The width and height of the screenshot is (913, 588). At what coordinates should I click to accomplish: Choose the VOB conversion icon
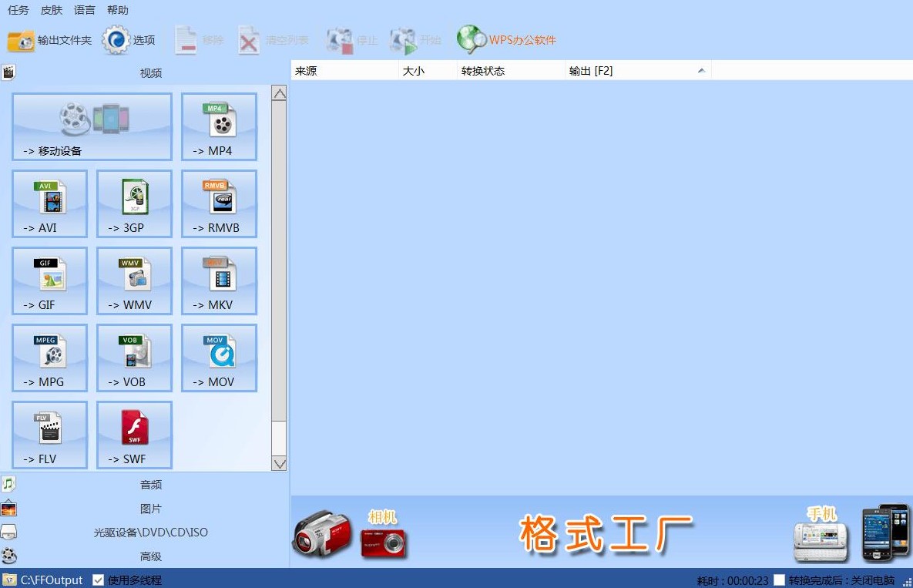coord(135,358)
